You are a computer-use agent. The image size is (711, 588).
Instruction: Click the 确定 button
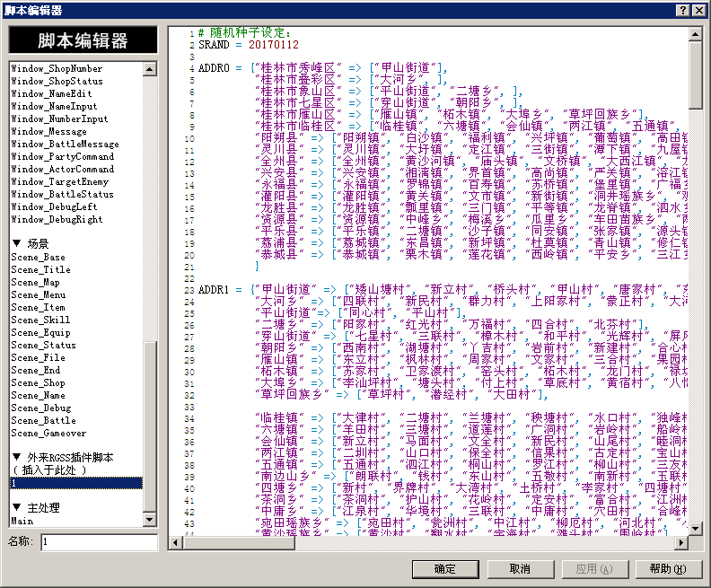click(445, 569)
